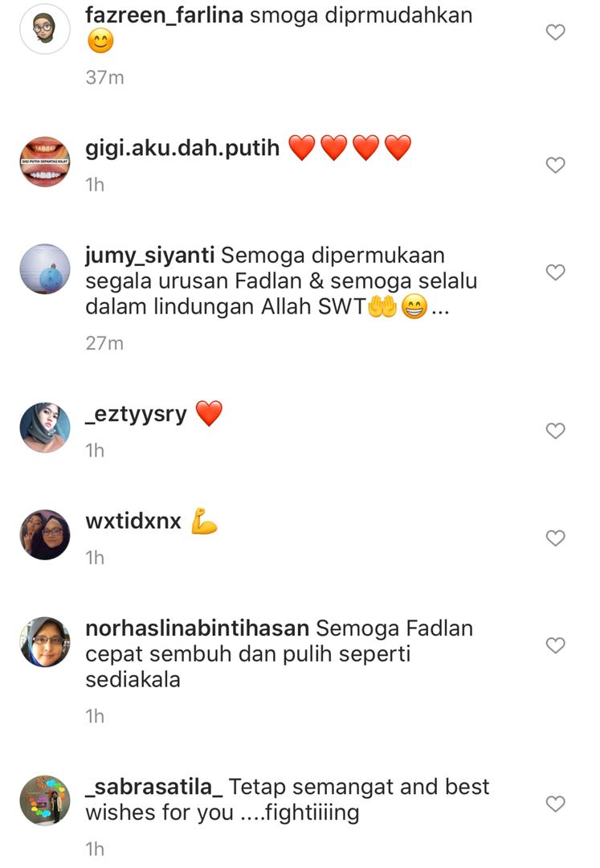Viewport: 600px width, 868px height.
Task: Tap the heart next to wxtidxnx's comment
Action: coord(555,538)
